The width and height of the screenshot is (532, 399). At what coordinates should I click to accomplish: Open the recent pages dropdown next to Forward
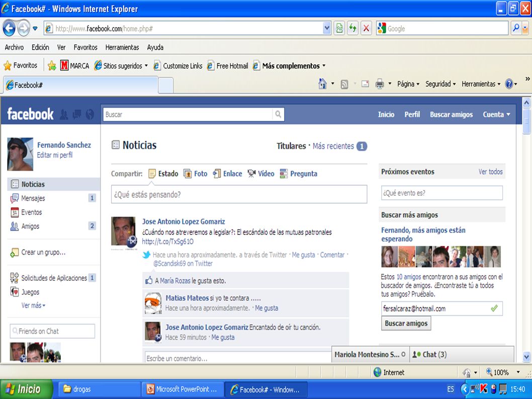pyautogui.click(x=35, y=29)
